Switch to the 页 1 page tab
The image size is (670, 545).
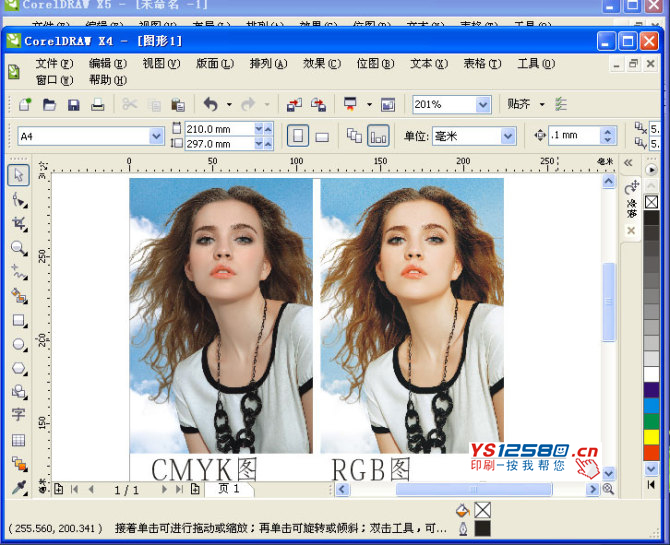tap(228, 489)
